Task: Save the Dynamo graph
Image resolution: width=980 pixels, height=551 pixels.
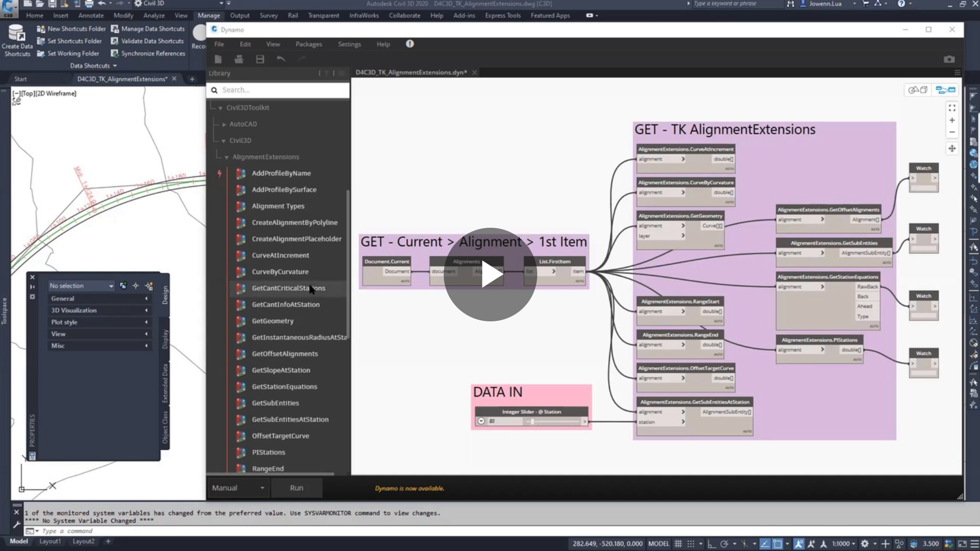Action: 260,59
